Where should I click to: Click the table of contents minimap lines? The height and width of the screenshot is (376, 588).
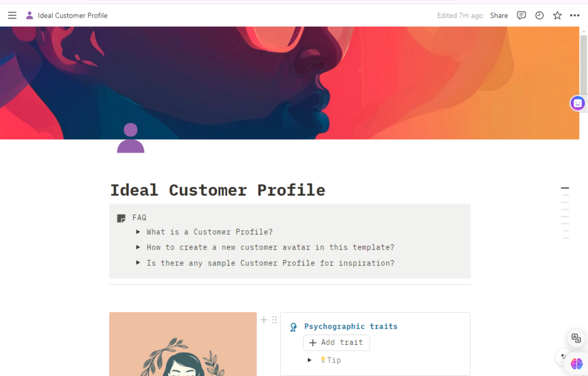tap(565, 213)
